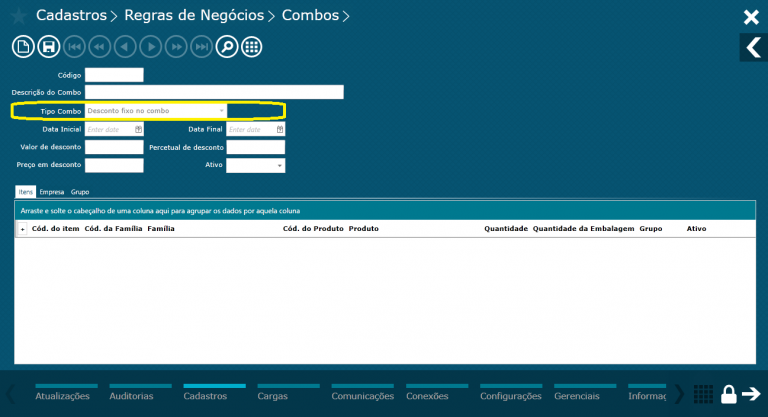Go to previous record arrow icon
This screenshot has height=417, width=768.
[125, 47]
